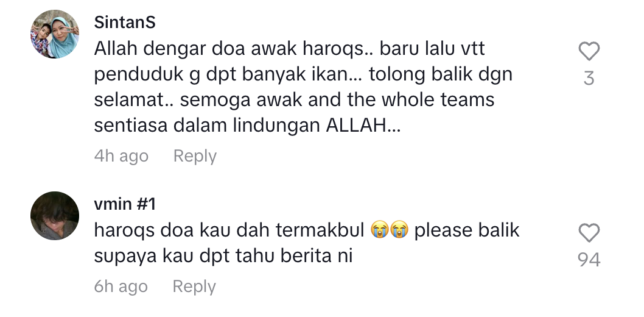Click the words "please balik" in vmin's comment
This screenshot has height=317, width=644.
(467, 230)
